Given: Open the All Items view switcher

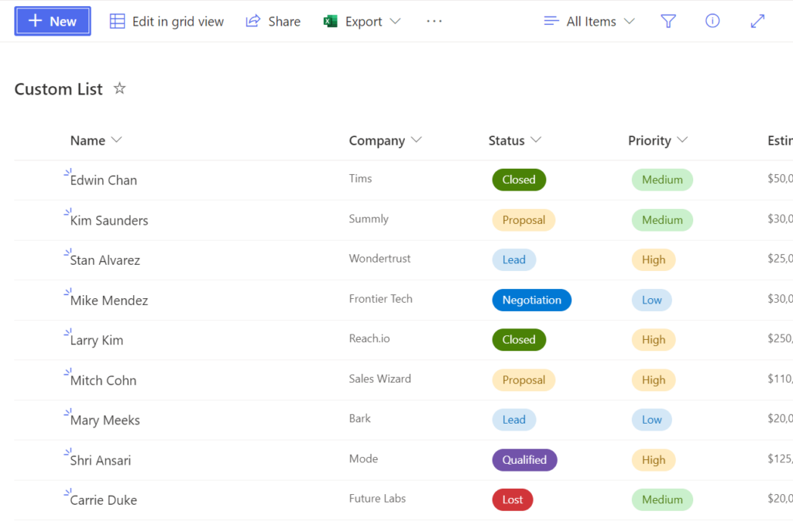Looking at the screenshot, I should coord(589,21).
